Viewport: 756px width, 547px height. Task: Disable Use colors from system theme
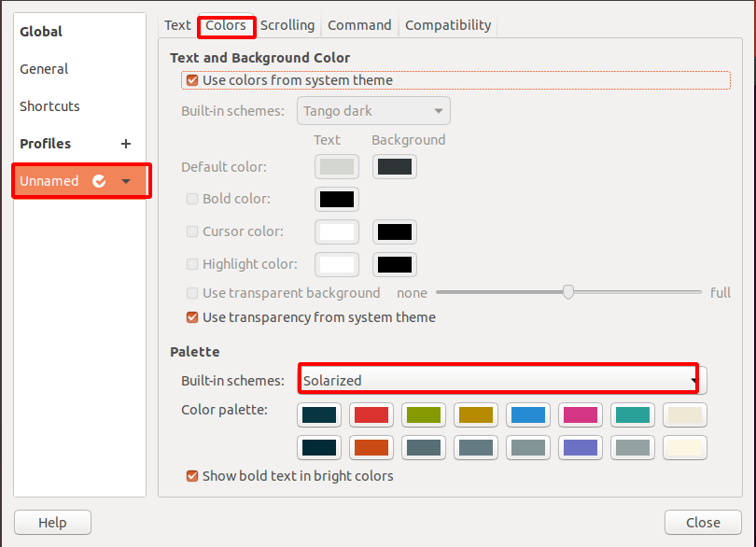193,80
